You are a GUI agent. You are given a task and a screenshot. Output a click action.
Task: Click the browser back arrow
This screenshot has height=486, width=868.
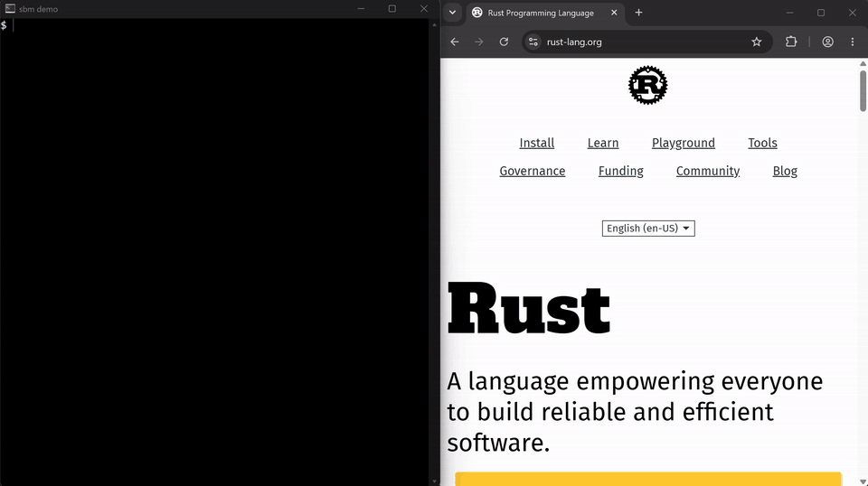pyautogui.click(x=455, y=42)
